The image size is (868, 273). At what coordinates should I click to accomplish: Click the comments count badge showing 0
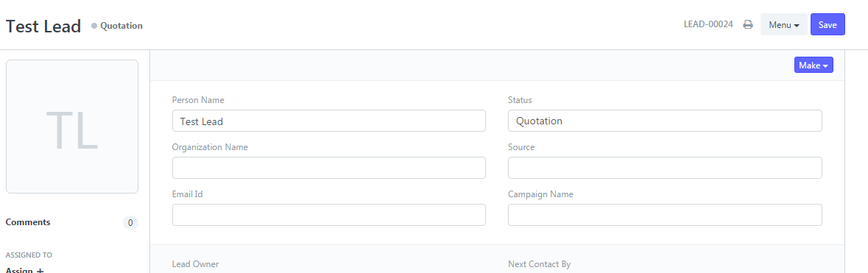click(130, 223)
